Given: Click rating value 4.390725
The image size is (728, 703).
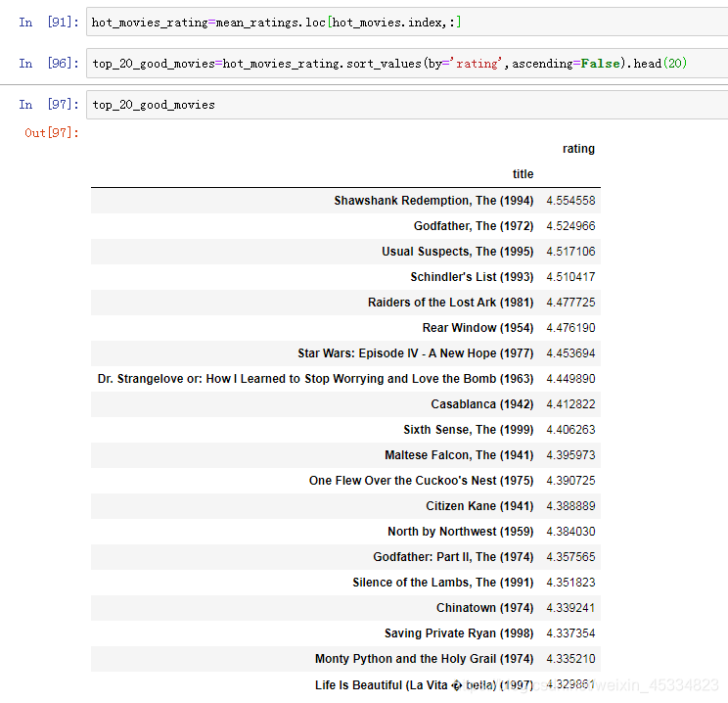Looking at the screenshot, I should click(x=570, y=481).
